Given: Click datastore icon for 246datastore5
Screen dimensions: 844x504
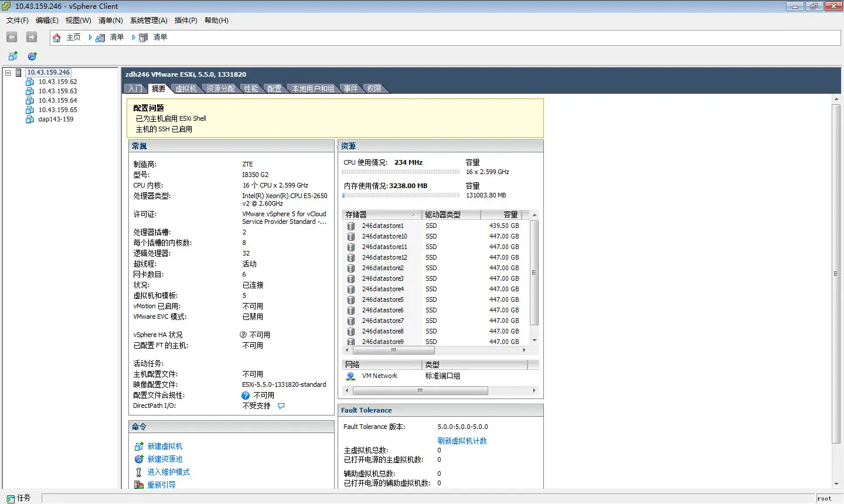Looking at the screenshot, I should pos(351,300).
